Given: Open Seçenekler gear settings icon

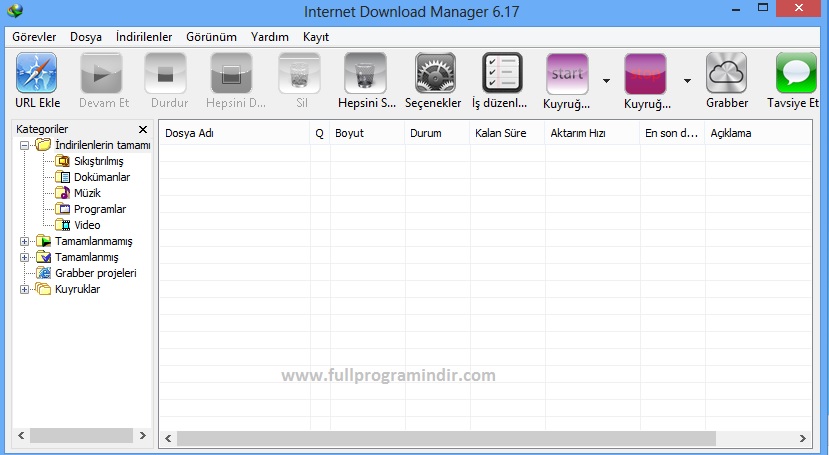Looking at the screenshot, I should (435, 73).
